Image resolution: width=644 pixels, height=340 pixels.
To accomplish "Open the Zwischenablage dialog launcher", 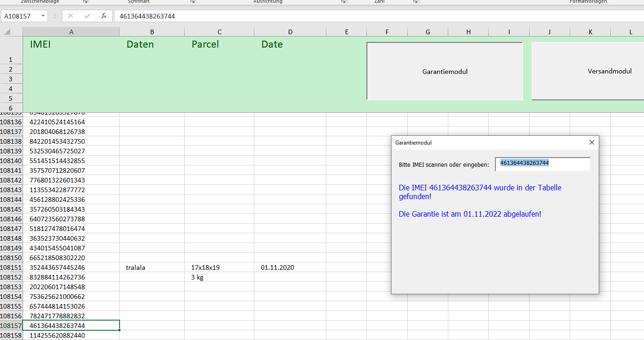I will pos(85,2).
